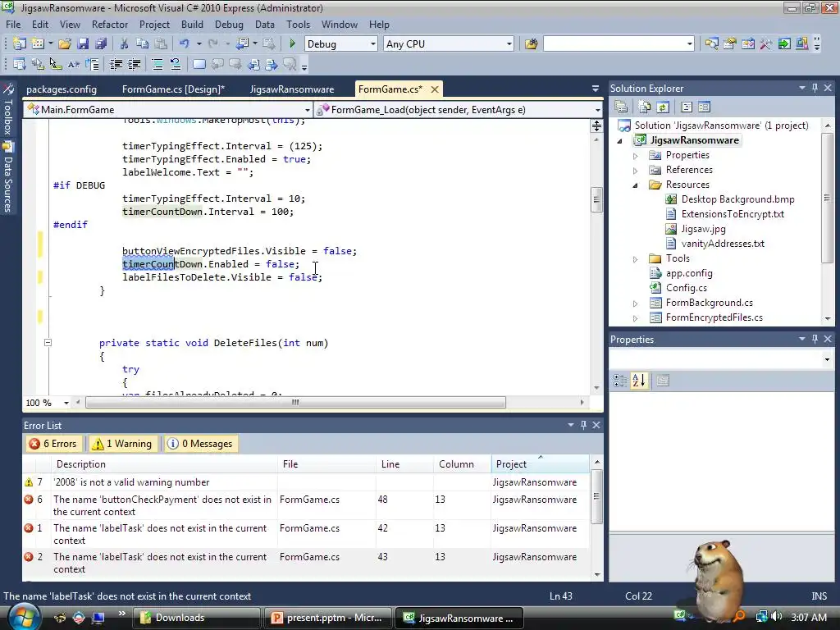840x630 pixels.
Task: Toggle auto-hide pin on Solution Explorer
Action: point(815,88)
